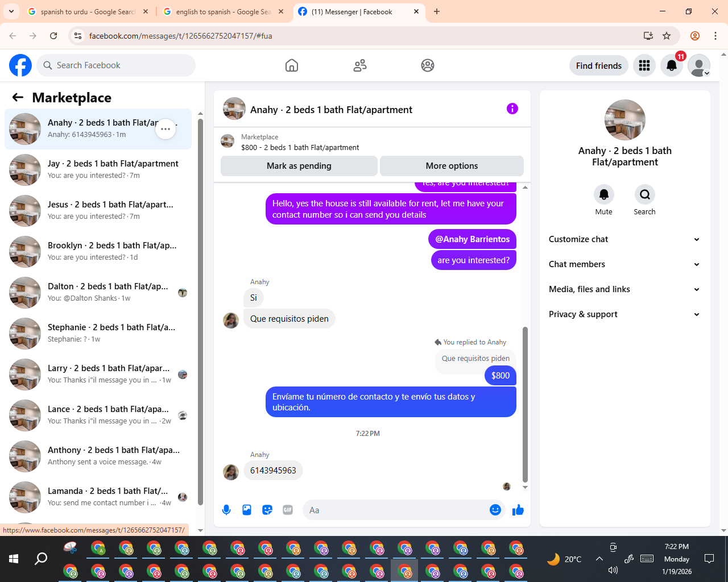Attach a photo with the image icon
This screenshot has width=728, height=582.
tap(247, 510)
